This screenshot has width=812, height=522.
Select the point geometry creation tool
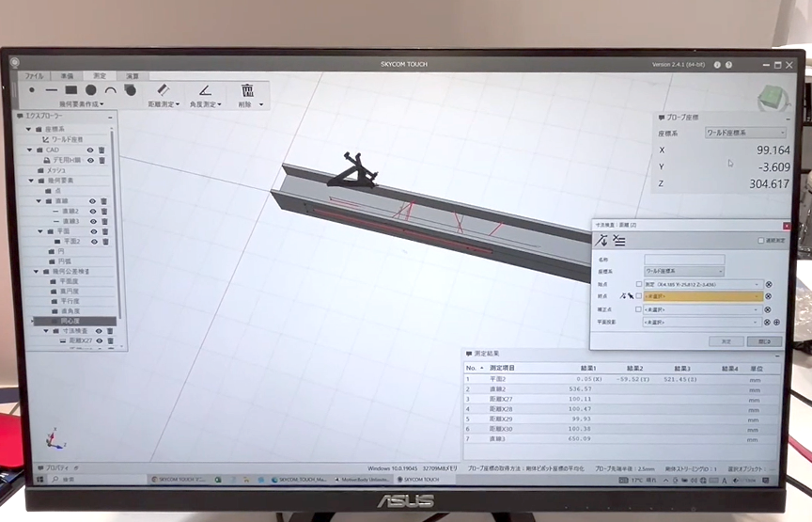[32, 90]
